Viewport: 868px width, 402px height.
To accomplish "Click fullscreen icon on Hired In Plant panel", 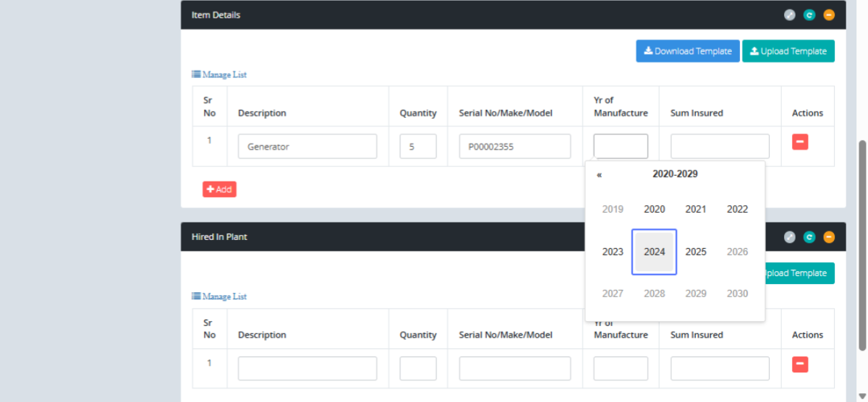I will pyautogui.click(x=790, y=237).
